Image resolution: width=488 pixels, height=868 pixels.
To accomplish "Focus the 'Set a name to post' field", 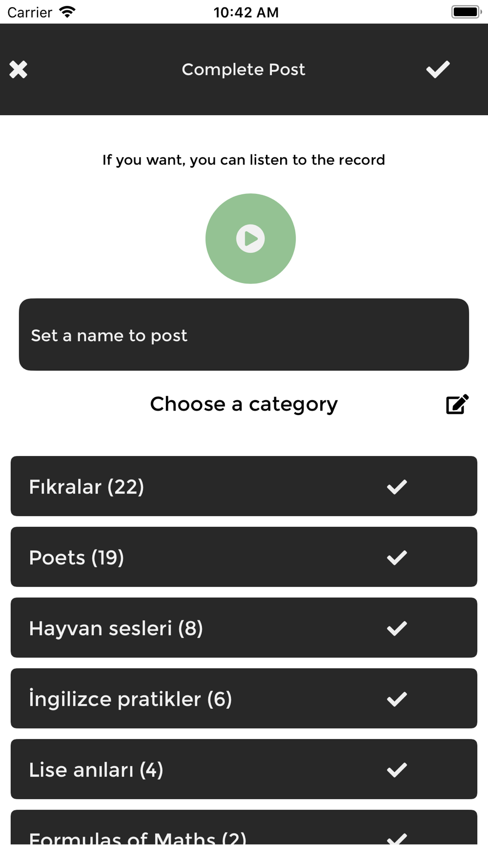I will coord(244,335).
